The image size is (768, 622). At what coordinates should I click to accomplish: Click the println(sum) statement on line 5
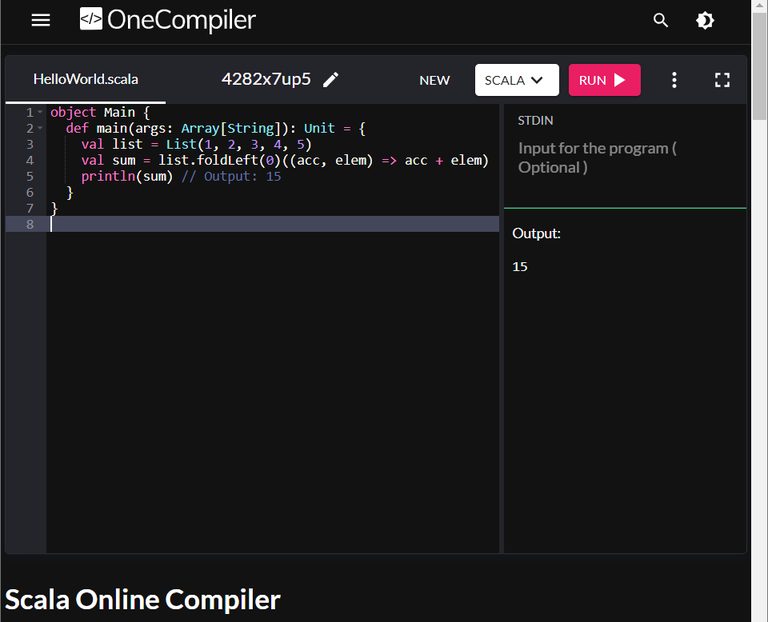pos(127,176)
